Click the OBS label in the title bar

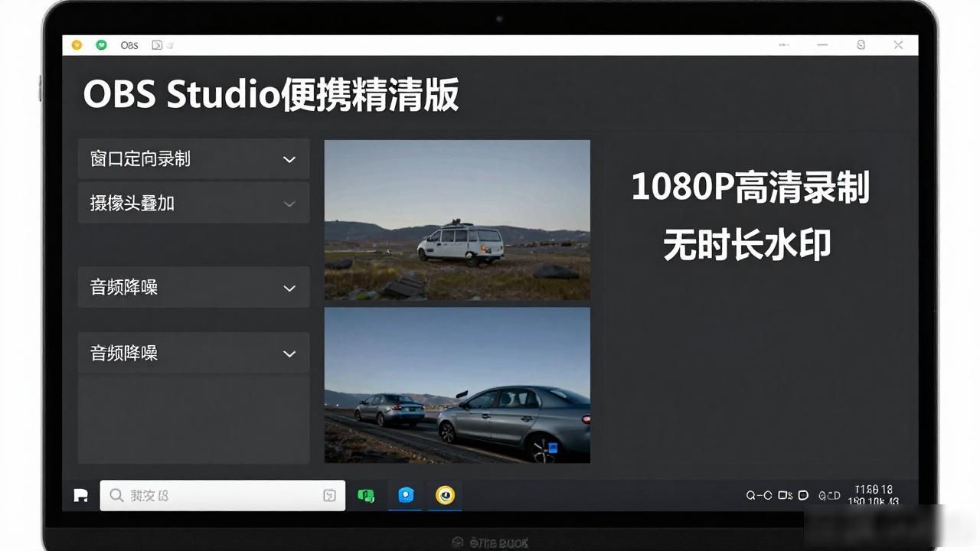coord(129,45)
